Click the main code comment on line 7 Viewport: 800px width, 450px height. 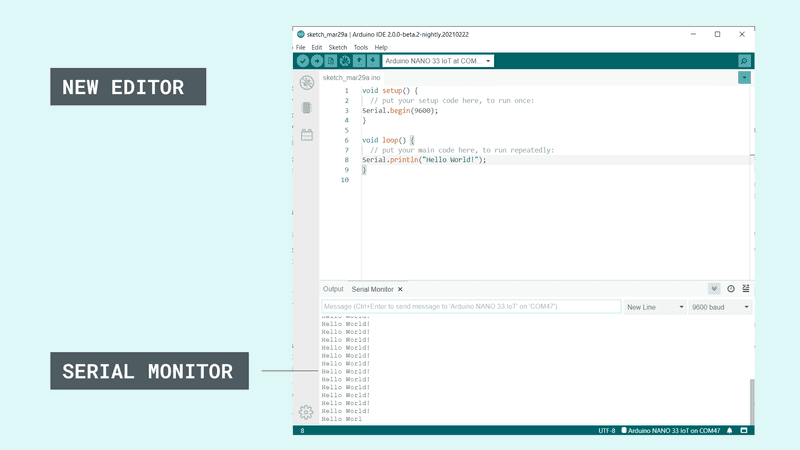(x=462, y=150)
